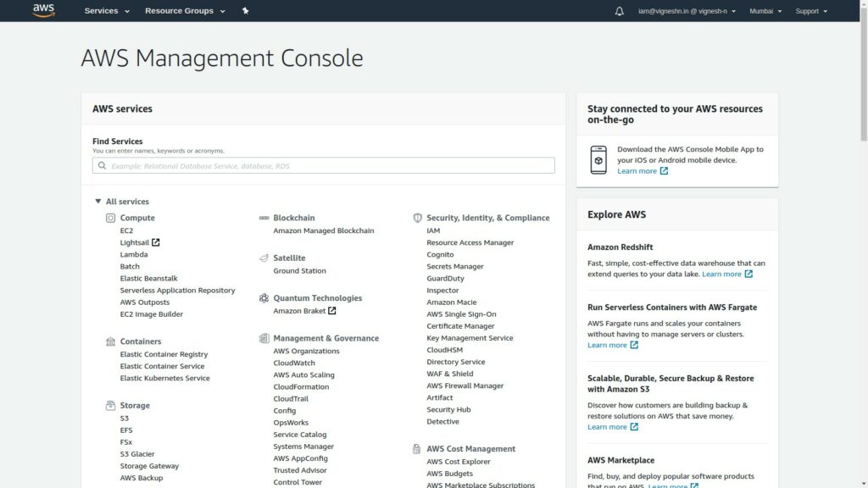Screen dimensions: 868x488
Task: Open the Lambda service
Action: [134, 254]
